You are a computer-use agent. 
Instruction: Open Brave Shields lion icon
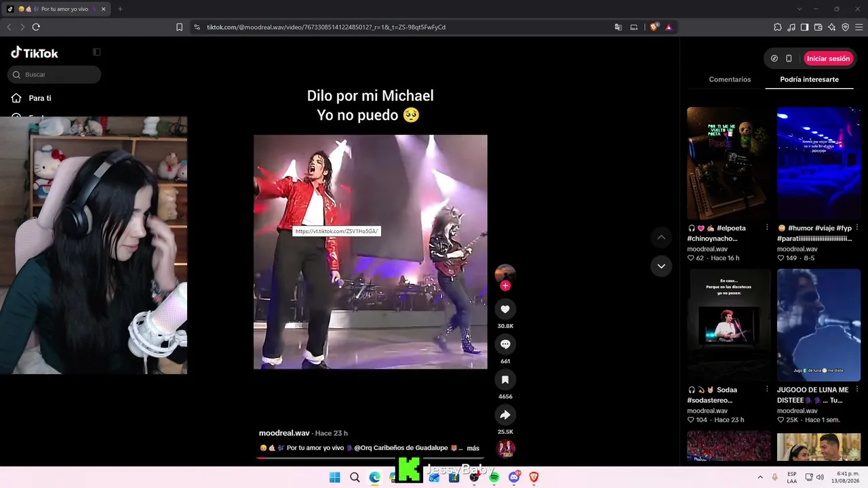click(x=654, y=27)
